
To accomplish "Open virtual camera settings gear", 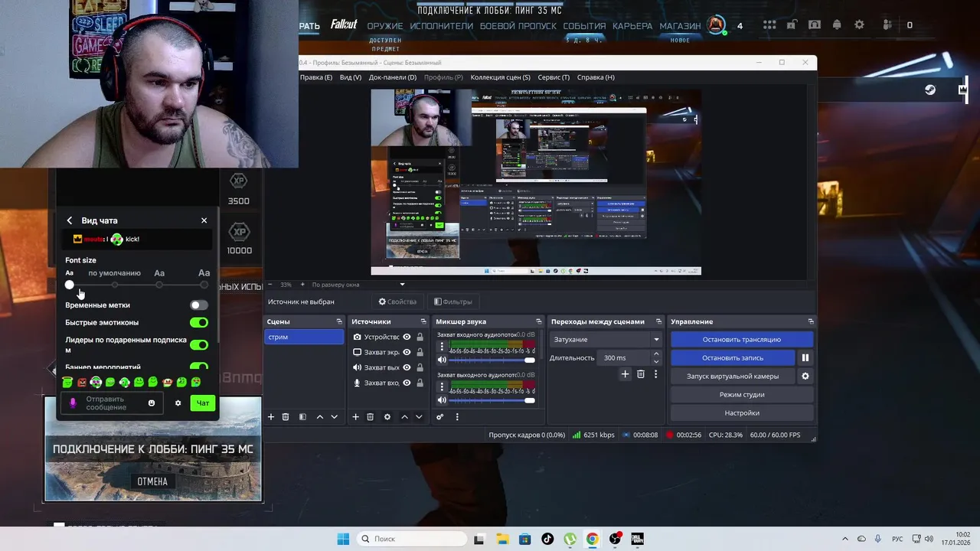I will 805,376.
